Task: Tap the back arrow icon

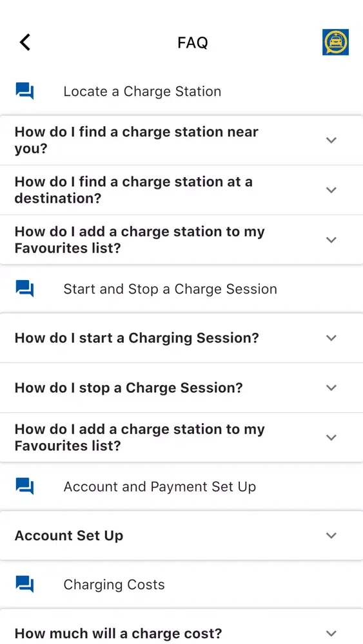Action: tap(25, 43)
